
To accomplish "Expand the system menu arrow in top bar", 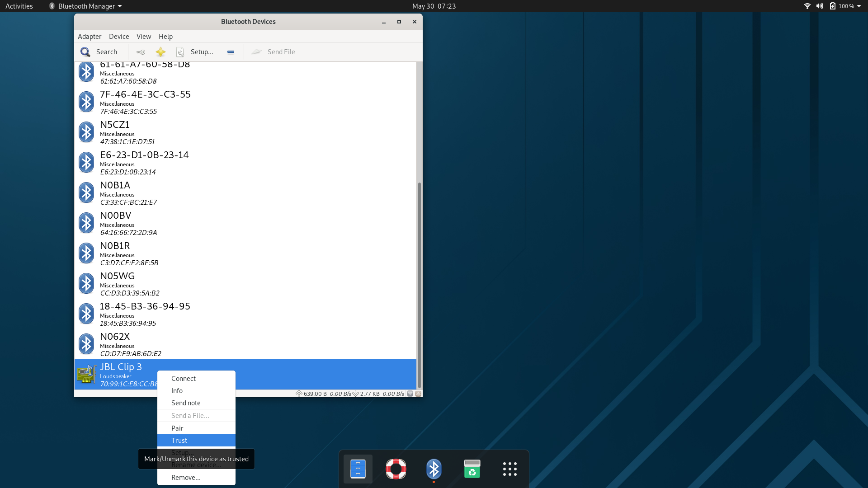I will click(859, 6).
